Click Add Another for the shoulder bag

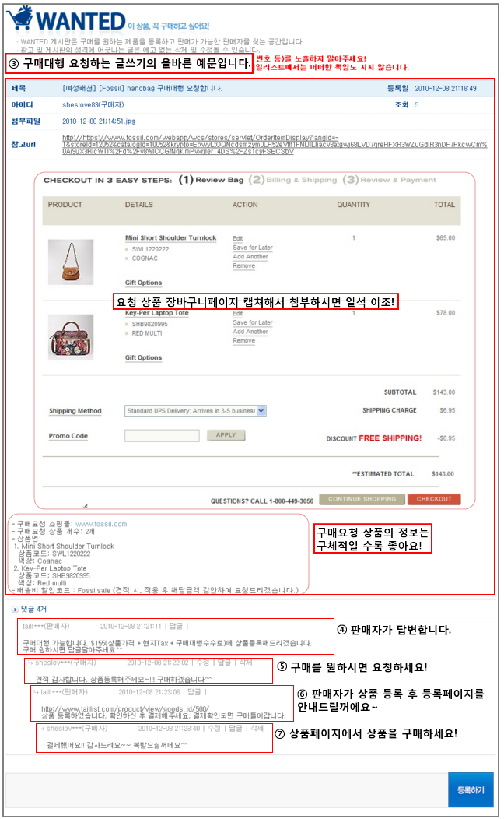click(x=250, y=257)
